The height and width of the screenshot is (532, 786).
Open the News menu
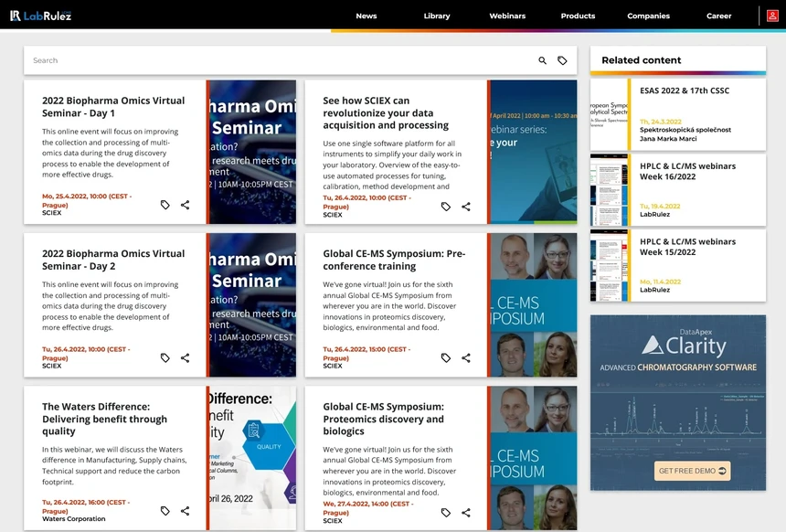click(366, 16)
